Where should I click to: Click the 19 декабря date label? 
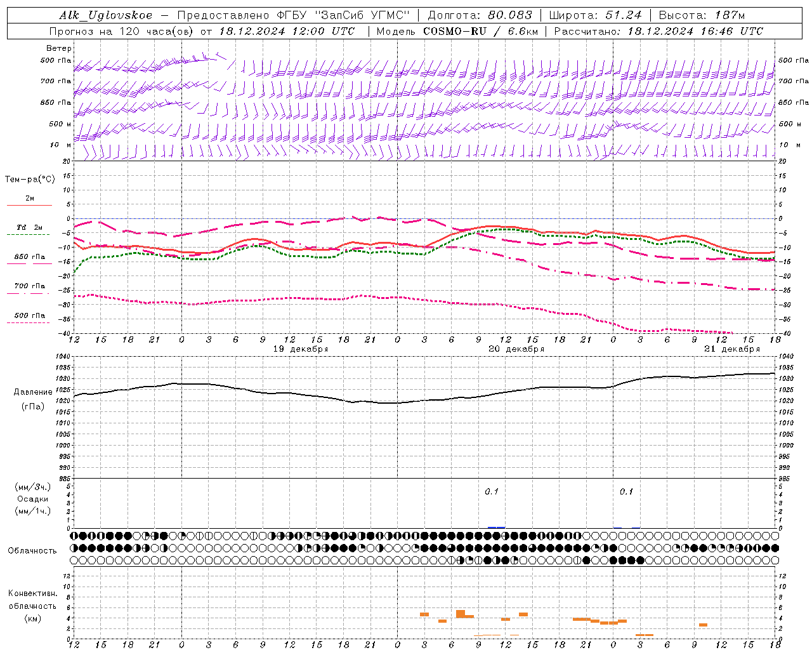301,349
